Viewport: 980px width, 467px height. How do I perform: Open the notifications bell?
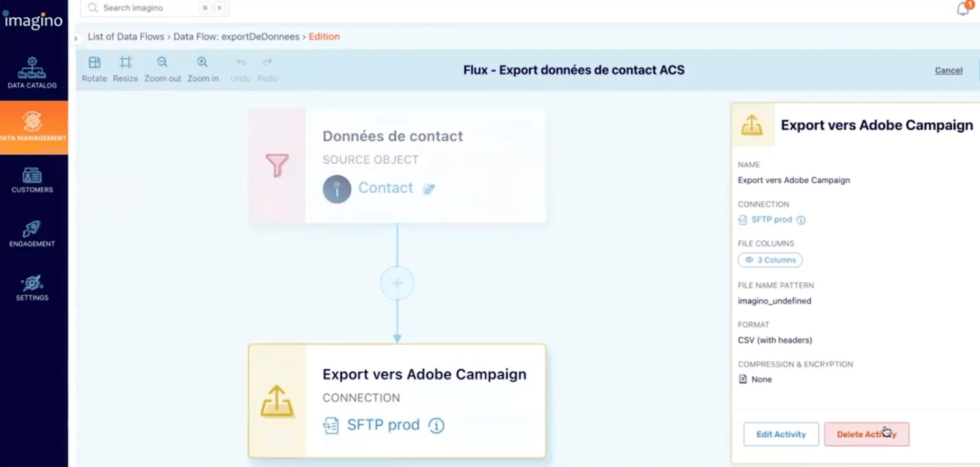(963, 9)
